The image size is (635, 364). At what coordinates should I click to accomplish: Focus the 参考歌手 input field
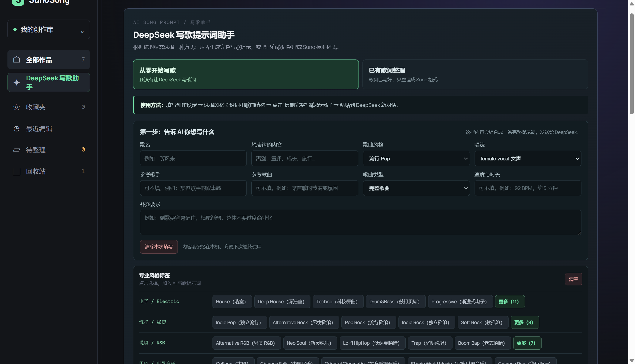193,188
